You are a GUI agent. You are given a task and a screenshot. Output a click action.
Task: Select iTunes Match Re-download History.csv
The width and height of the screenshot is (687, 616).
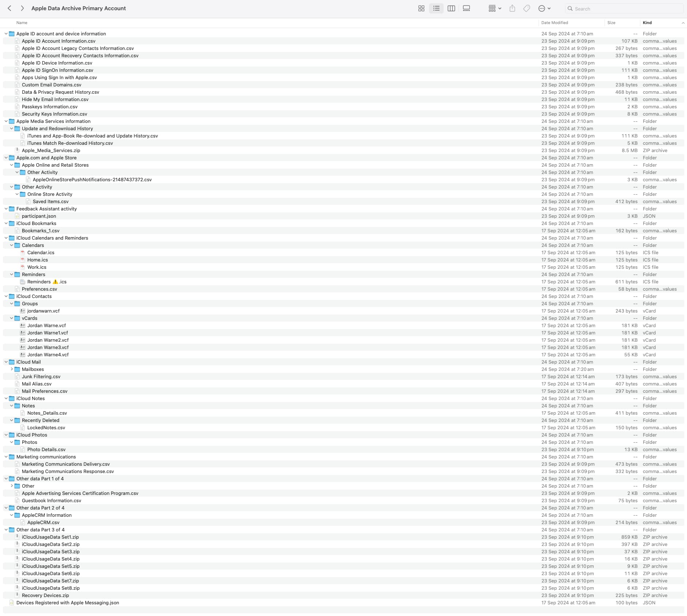tap(70, 143)
